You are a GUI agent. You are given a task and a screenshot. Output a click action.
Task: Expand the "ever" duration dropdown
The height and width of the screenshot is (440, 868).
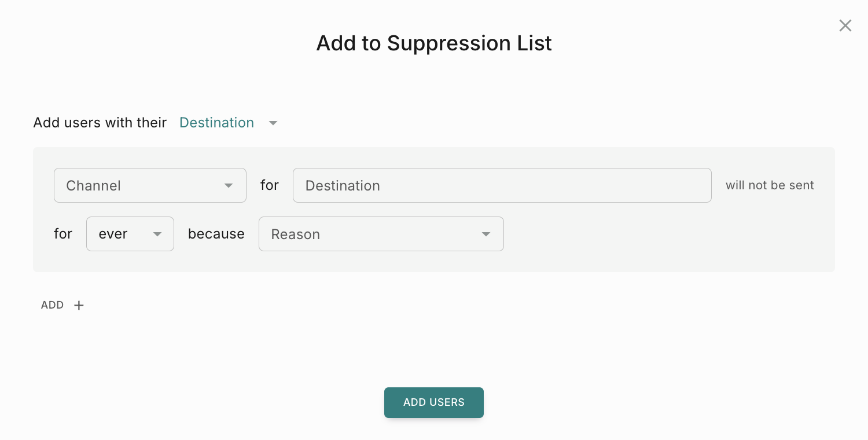(130, 234)
